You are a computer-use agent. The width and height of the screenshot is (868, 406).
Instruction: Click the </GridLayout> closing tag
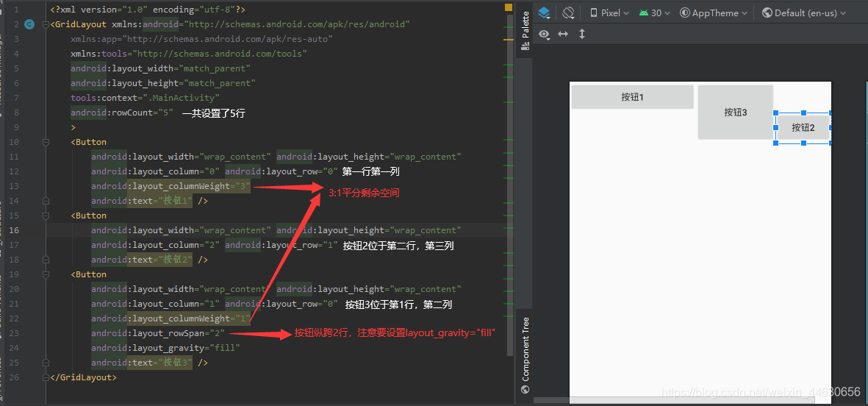tap(84, 377)
